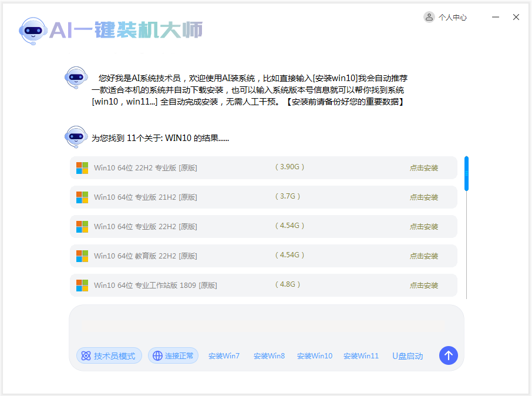Choose the 安装Win11 shortcut
Viewport: 532px width, 396px height.
[361, 356]
